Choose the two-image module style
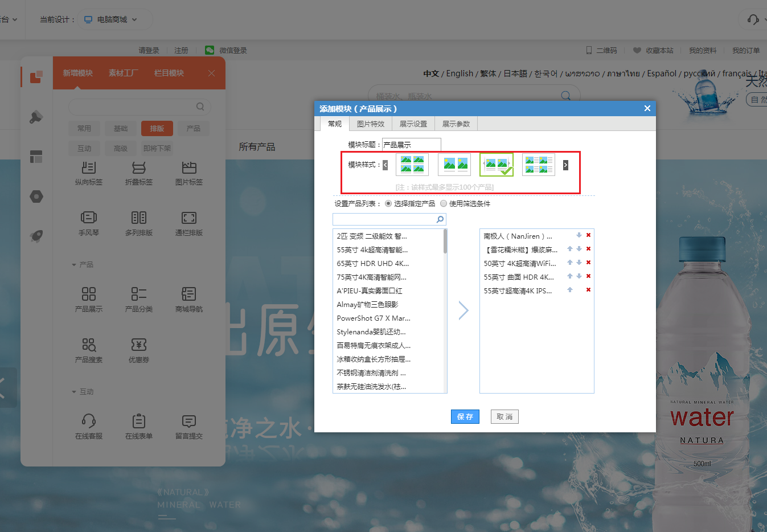Viewport: 767px width, 532px height. (454, 165)
